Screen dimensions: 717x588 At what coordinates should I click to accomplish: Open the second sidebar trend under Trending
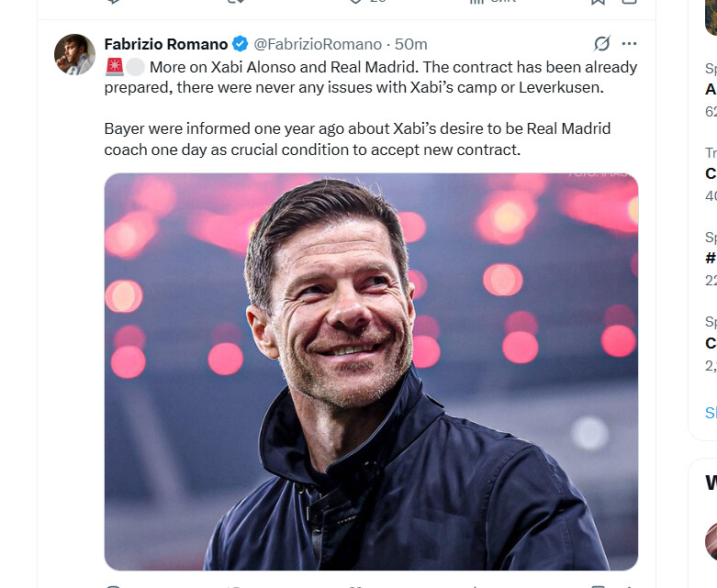pos(711,173)
